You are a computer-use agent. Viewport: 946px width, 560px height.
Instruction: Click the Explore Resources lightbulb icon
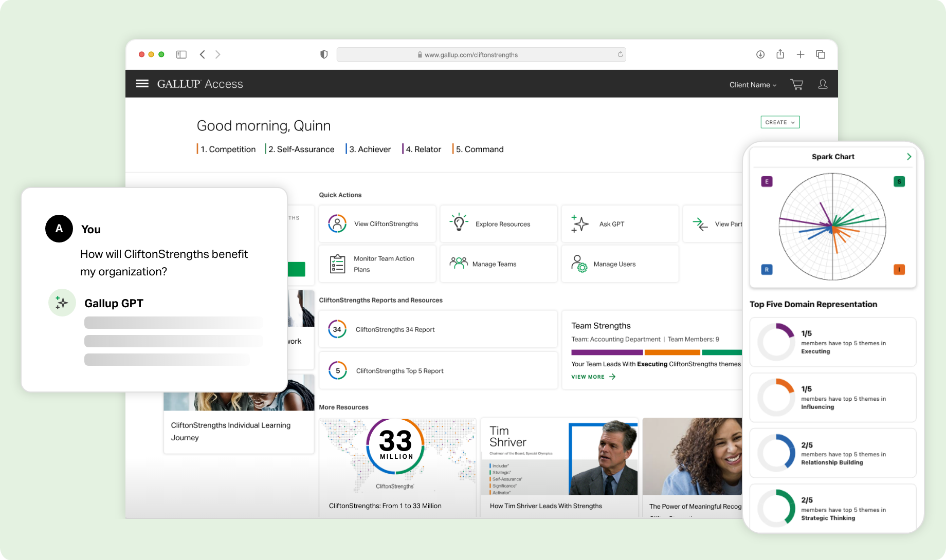click(459, 223)
